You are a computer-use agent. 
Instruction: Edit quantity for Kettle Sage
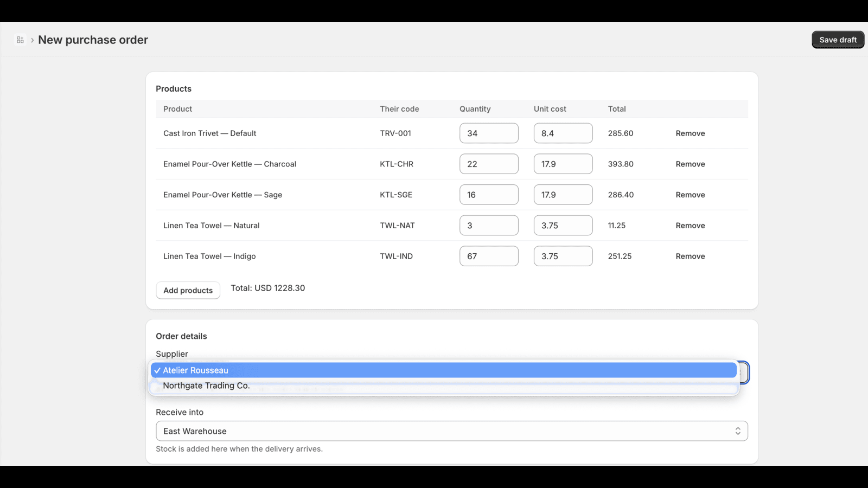pos(489,195)
